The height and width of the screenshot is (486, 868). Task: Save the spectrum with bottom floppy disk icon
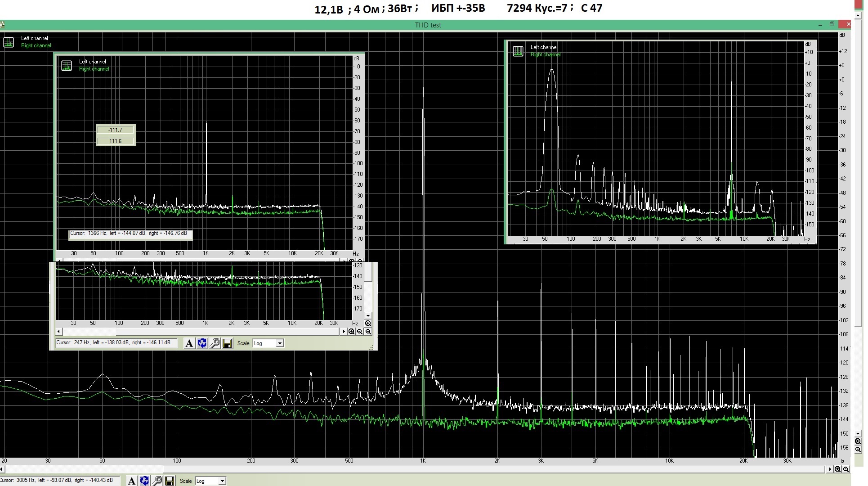click(x=170, y=481)
